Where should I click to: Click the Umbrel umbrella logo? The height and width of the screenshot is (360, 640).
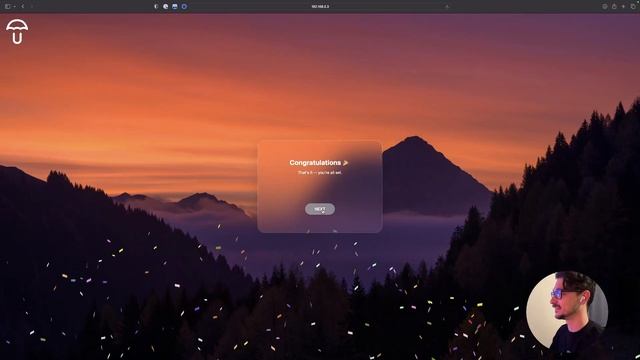click(17, 32)
